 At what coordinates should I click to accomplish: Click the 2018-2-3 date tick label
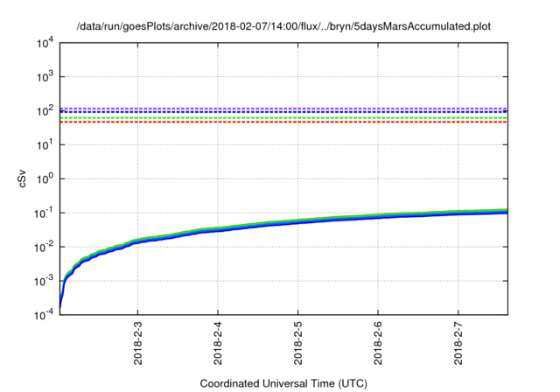(x=138, y=343)
